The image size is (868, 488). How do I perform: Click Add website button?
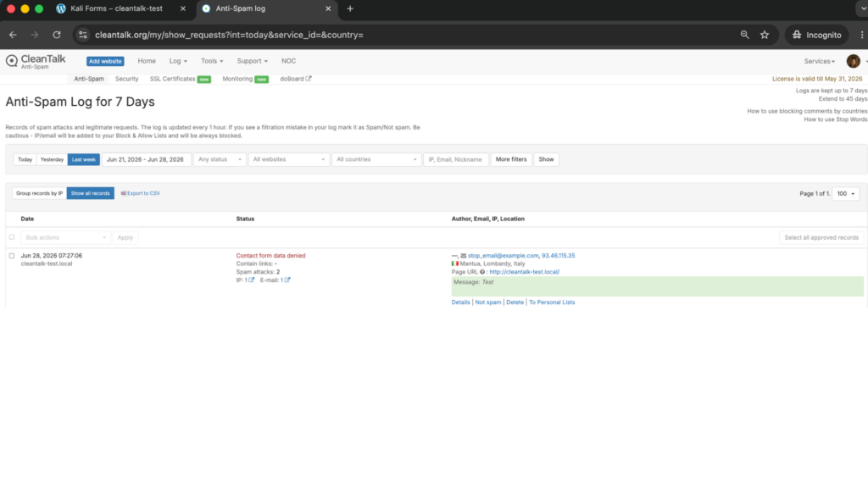click(x=105, y=61)
